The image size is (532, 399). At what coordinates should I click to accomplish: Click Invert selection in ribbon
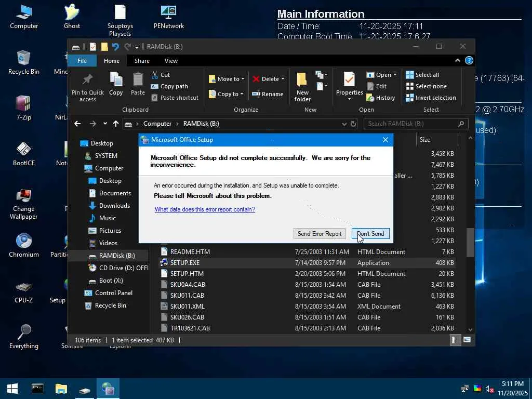tap(431, 98)
